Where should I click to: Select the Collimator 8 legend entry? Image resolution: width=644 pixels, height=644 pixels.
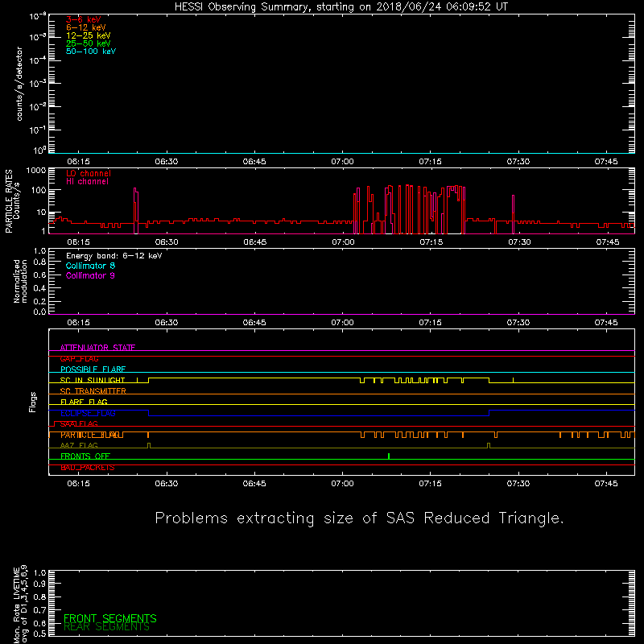coord(90,266)
